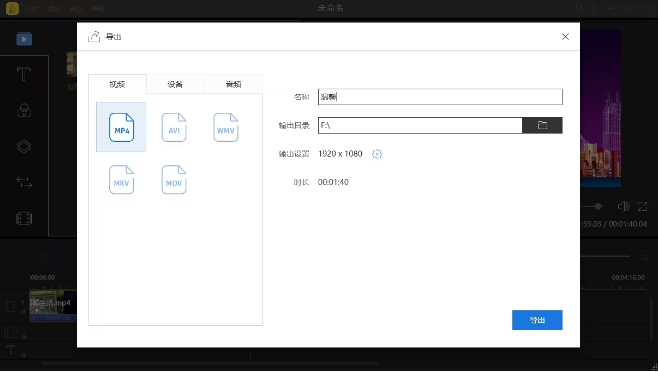Open the text tool in left sidebar

[x=24, y=74]
